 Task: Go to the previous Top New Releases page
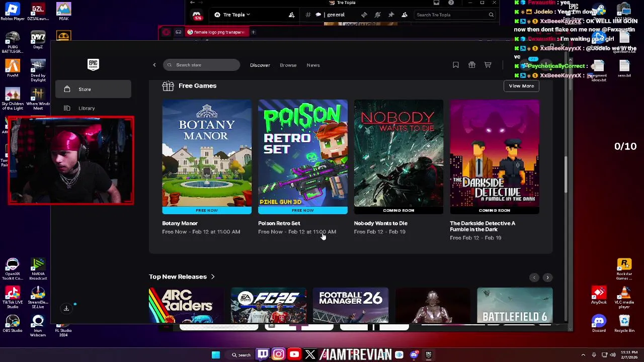click(534, 278)
